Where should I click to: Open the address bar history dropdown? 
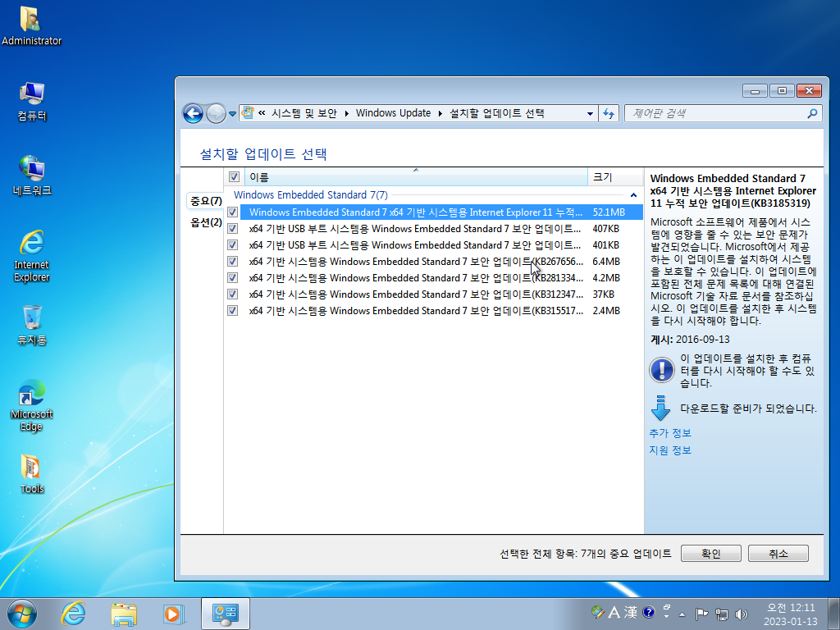[590, 113]
